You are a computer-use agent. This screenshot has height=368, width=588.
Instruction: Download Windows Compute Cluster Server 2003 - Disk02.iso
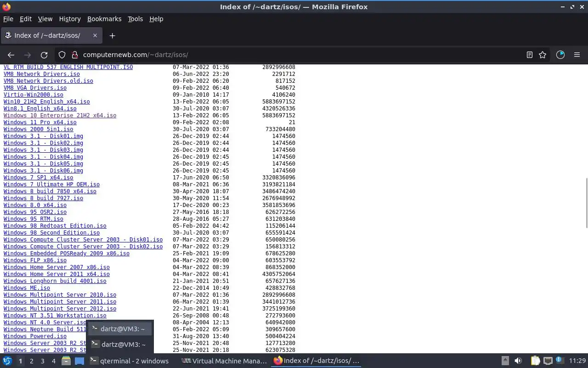[x=83, y=247]
